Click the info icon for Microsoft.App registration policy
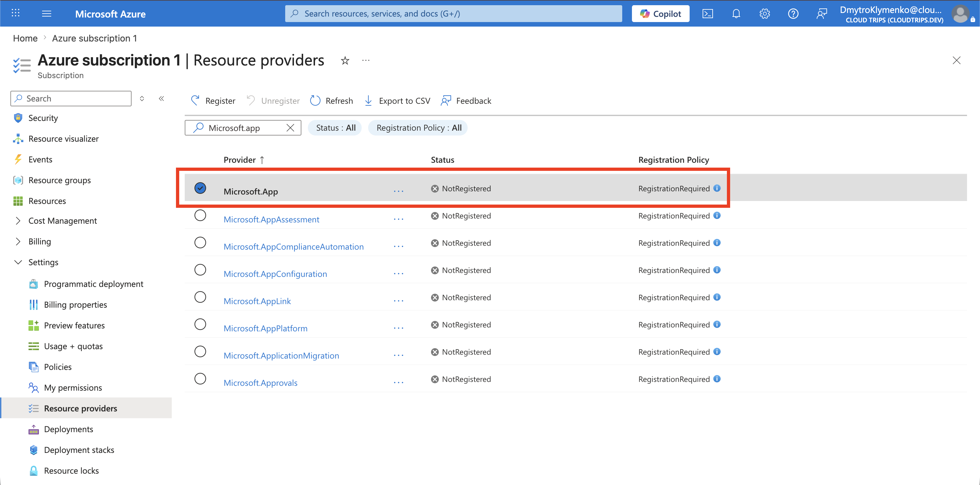 pyautogui.click(x=717, y=188)
